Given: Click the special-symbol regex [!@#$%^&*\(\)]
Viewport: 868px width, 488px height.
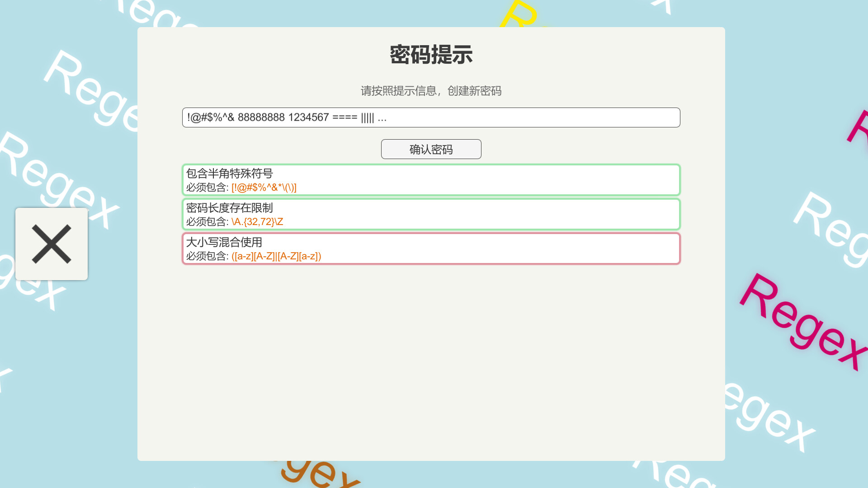Looking at the screenshot, I should click(264, 187).
